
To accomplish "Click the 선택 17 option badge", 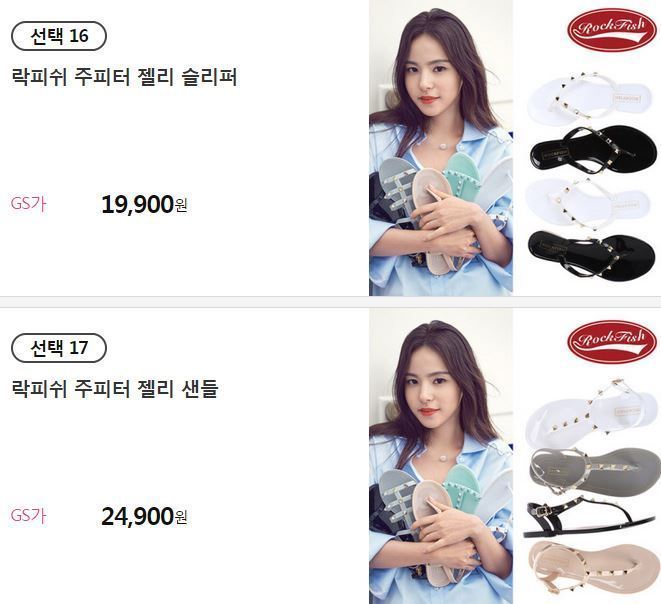I will 59,348.
